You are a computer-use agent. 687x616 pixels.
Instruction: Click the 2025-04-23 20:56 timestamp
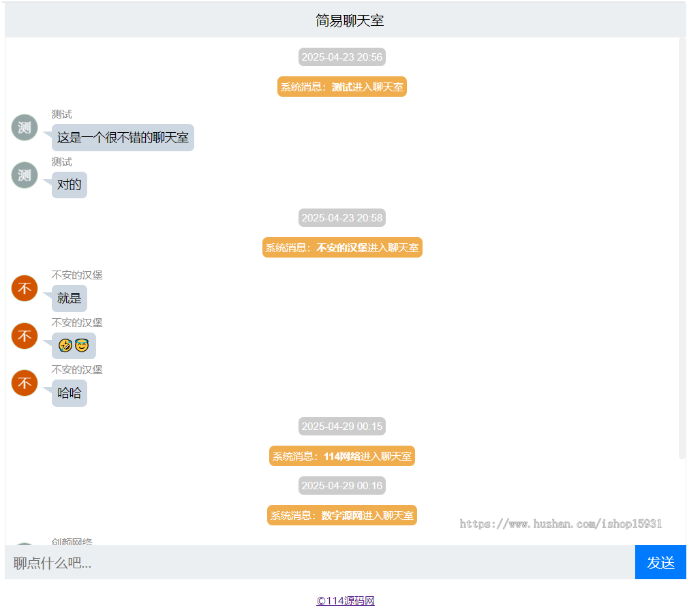tap(341, 57)
